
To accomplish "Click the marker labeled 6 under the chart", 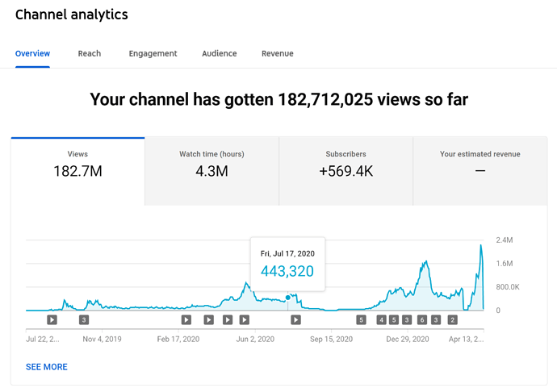I will pyautogui.click(x=422, y=319).
